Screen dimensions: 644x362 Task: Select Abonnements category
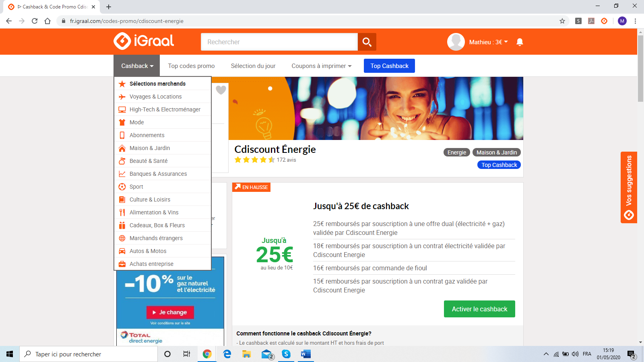pos(163,135)
